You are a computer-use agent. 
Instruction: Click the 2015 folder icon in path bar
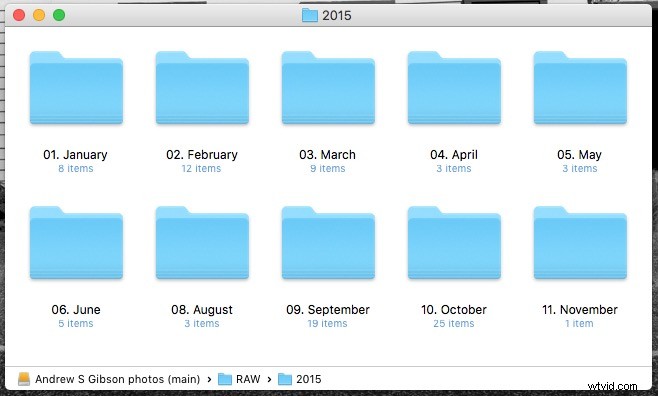pos(285,379)
